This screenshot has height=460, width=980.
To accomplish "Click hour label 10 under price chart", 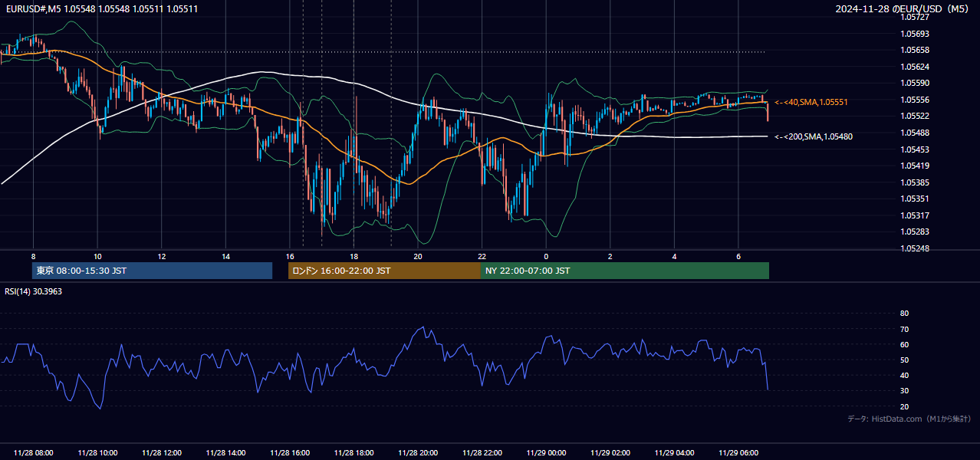I will pos(97,256).
